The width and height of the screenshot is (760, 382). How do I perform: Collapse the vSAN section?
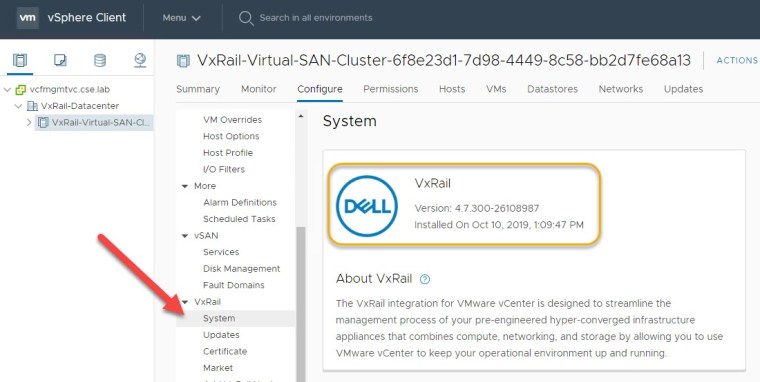tap(185, 236)
